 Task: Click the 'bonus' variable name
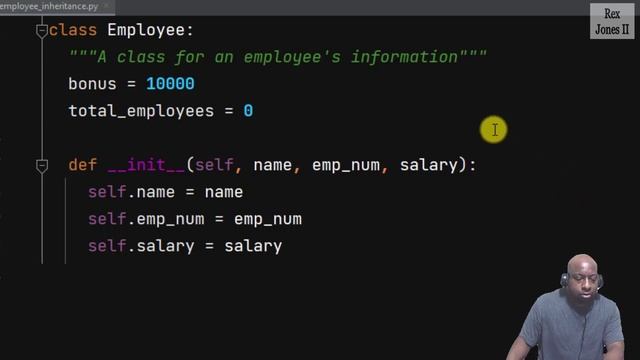click(92, 84)
